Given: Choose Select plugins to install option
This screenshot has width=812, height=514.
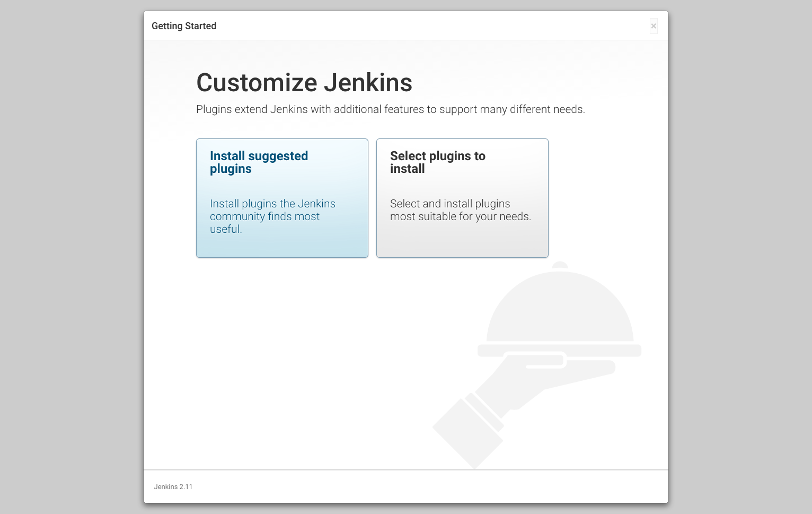Looking at the screenshot, I should pos(462,198).
